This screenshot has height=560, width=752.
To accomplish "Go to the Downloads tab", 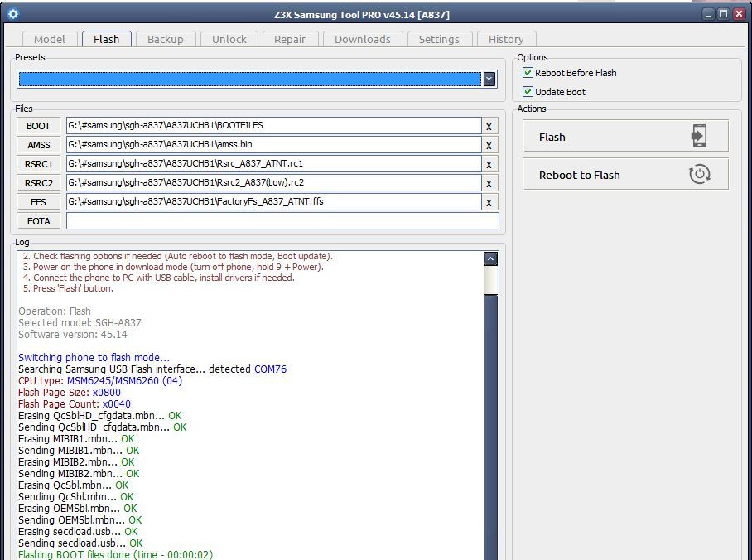I will [x=362, y=39].
